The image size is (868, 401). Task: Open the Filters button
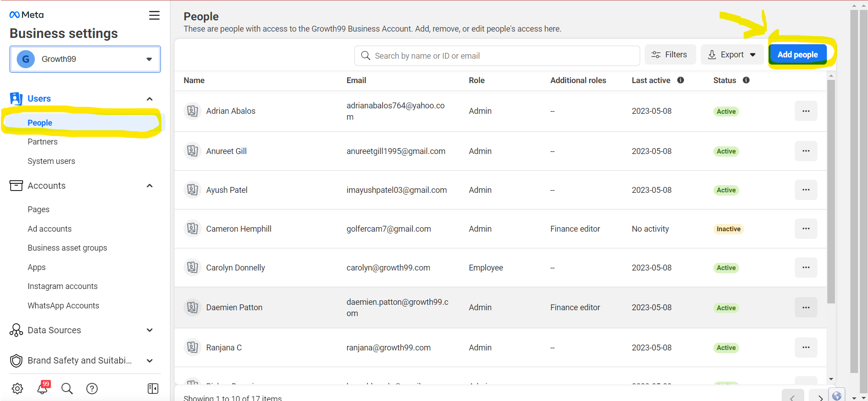coord(670,55)
